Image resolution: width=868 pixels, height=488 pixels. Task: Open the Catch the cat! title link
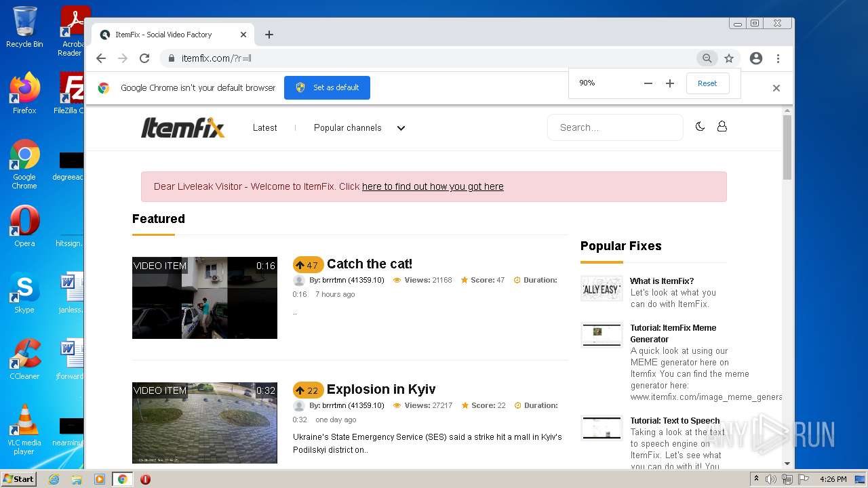tap(370, 264)
